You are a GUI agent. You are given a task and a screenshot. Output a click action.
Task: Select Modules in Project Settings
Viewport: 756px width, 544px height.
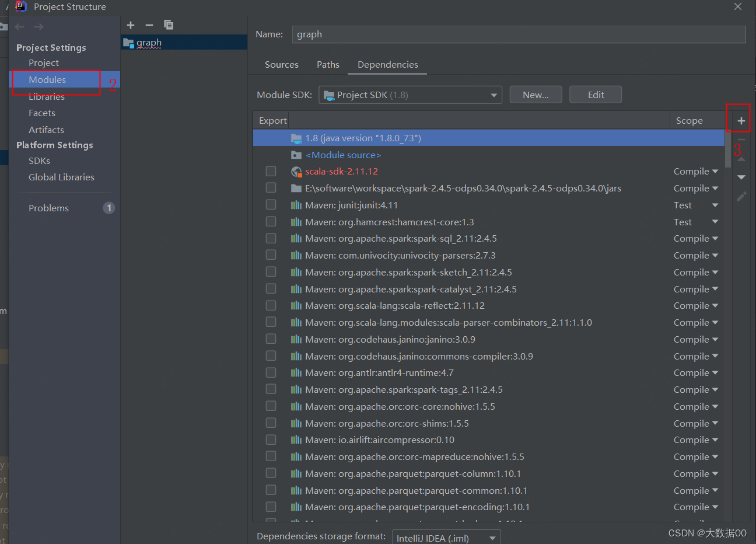[47, 80]
